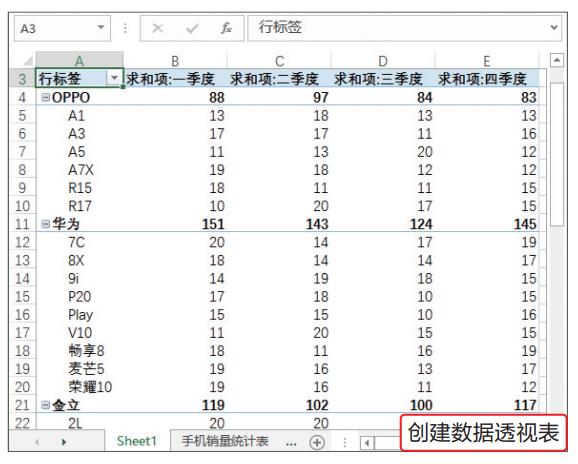The height and width of the screenshot is (464, 578).
Task: Open the 行标签 filter dropdown
Action: pos(114,78)
